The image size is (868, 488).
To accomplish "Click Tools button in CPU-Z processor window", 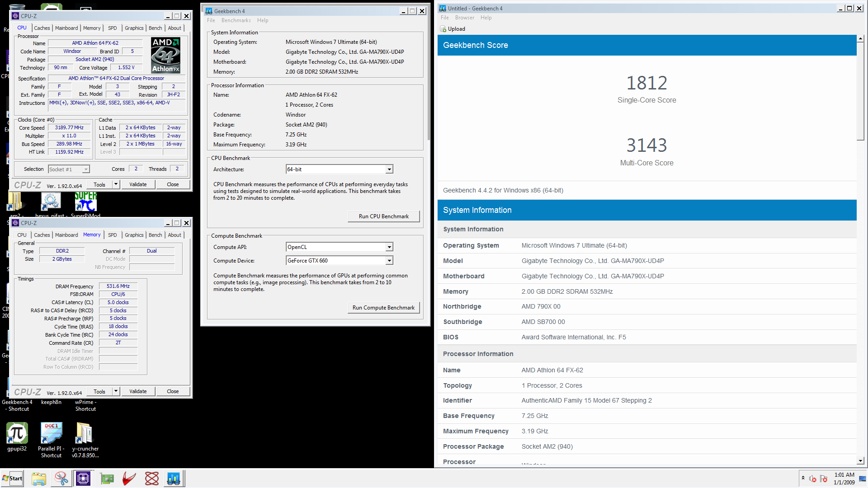I will (99, 184).
